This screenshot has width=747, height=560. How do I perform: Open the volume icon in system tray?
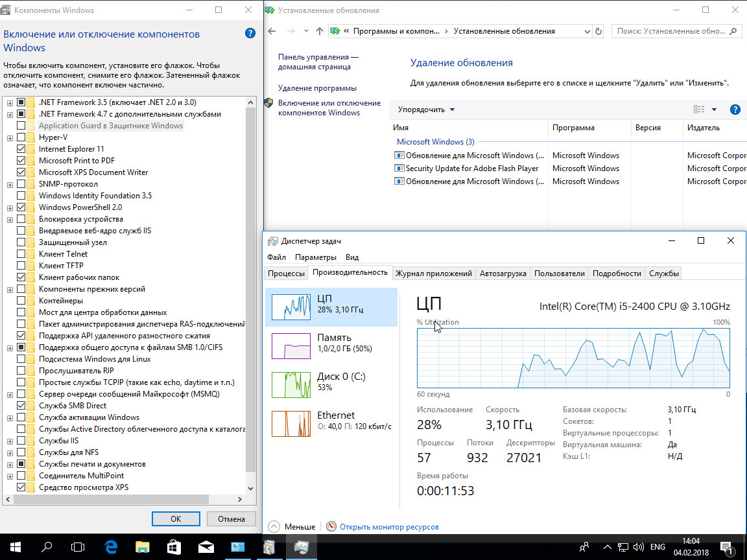pyautogui.click(x=638, y=547)
